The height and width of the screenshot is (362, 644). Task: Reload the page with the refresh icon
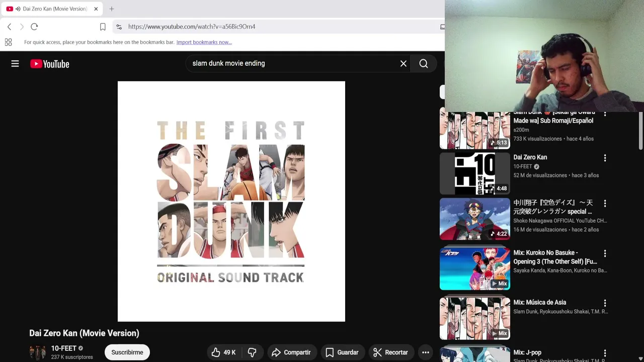click(34, 27)
